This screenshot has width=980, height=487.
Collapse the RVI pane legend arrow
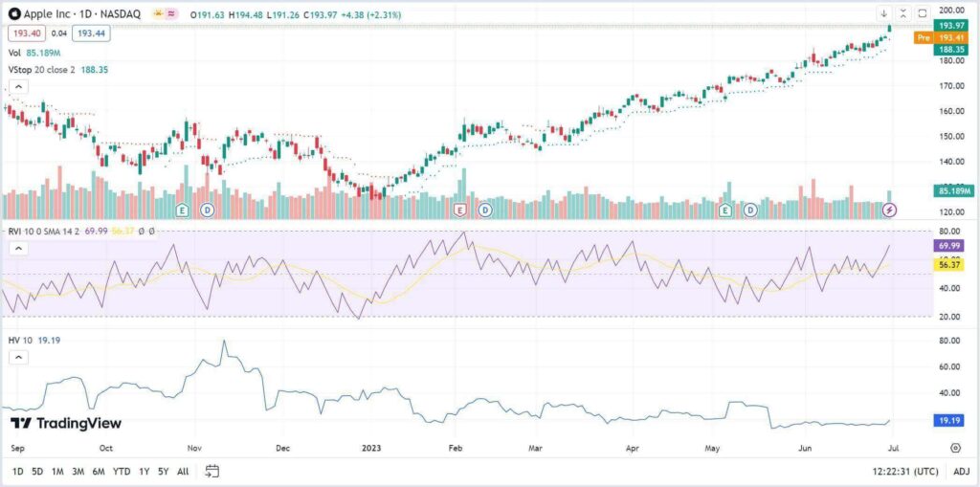pyautogui.click(x=19, y=249)
